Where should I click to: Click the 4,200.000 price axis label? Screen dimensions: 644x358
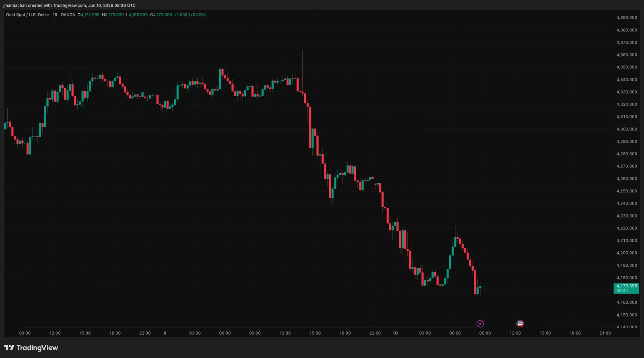pyautogui.click(x=627, y=253)
